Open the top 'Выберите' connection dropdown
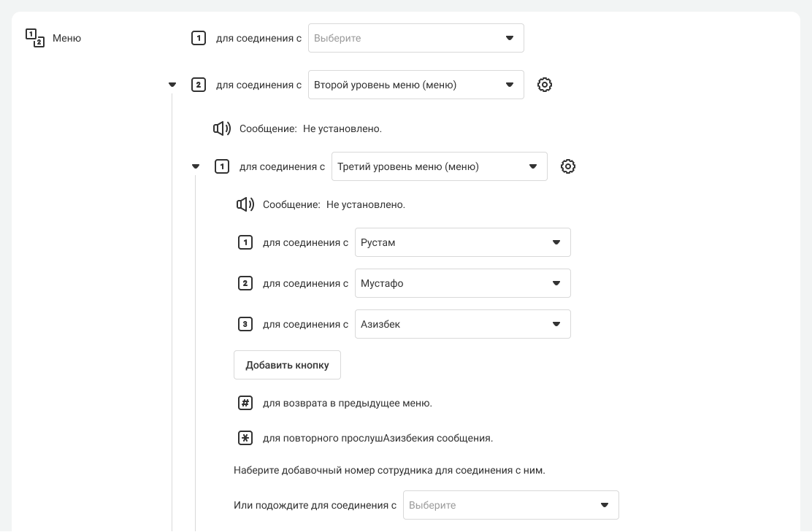The height and width of the screenshot is (532, 812). coord(415,38)
